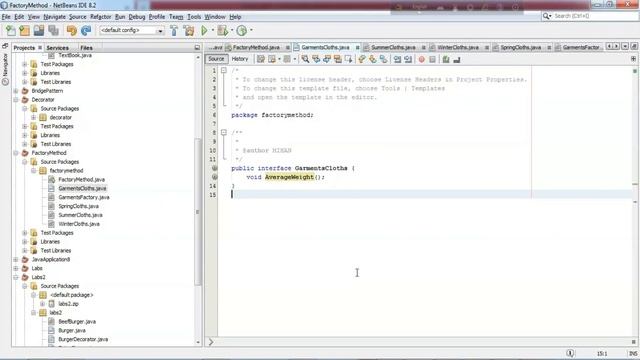Redo using the blue arrow icon
Screen dimensions: 640x360
click(x=86, y=31)
